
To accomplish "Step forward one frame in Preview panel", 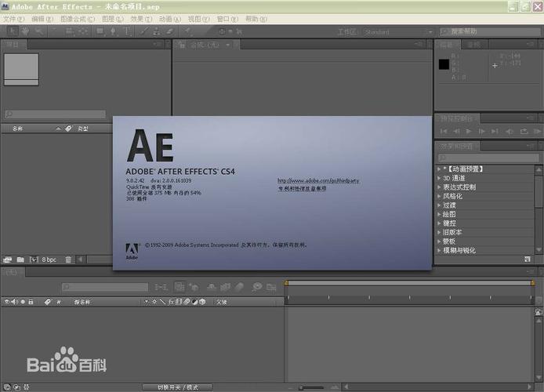I will [481, 131].
